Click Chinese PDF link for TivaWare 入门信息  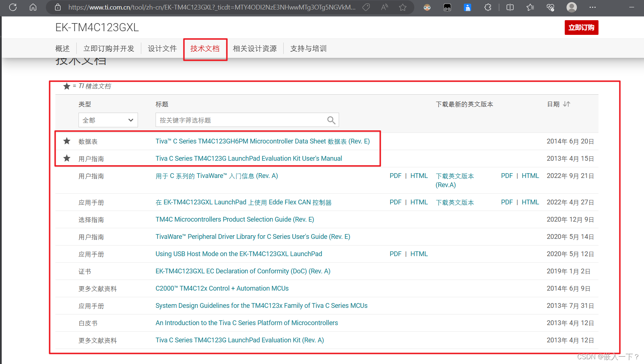[x=396, y=176]
